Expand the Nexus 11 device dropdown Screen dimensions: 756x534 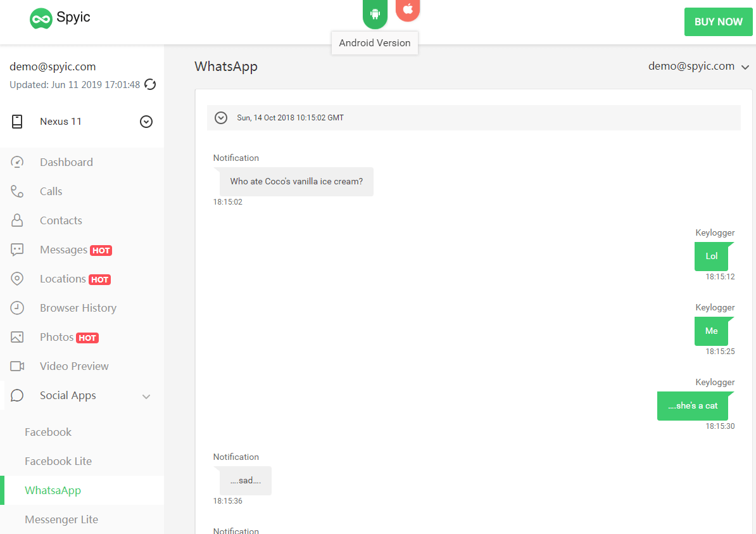(146, 122)
